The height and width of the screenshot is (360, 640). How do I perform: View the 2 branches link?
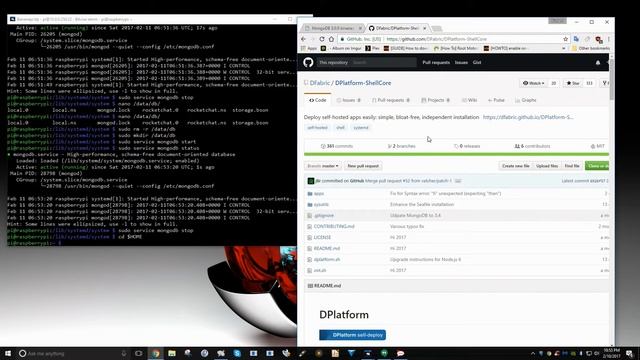pos(401,146)
